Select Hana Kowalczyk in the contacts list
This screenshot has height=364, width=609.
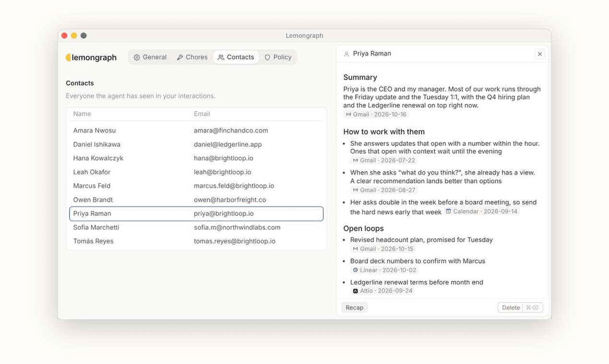(197, 159)
